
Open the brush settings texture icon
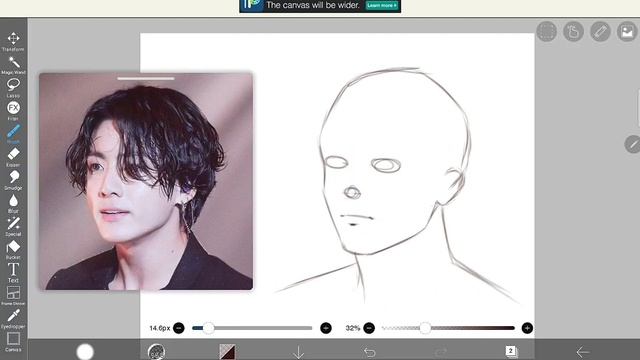tap(156, 351)
